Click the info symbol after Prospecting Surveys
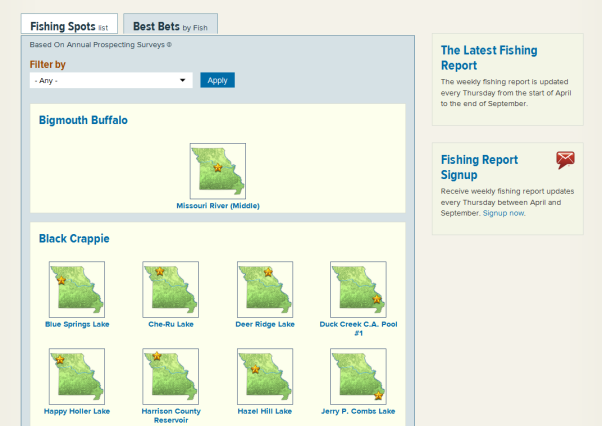 click(169, 45)
